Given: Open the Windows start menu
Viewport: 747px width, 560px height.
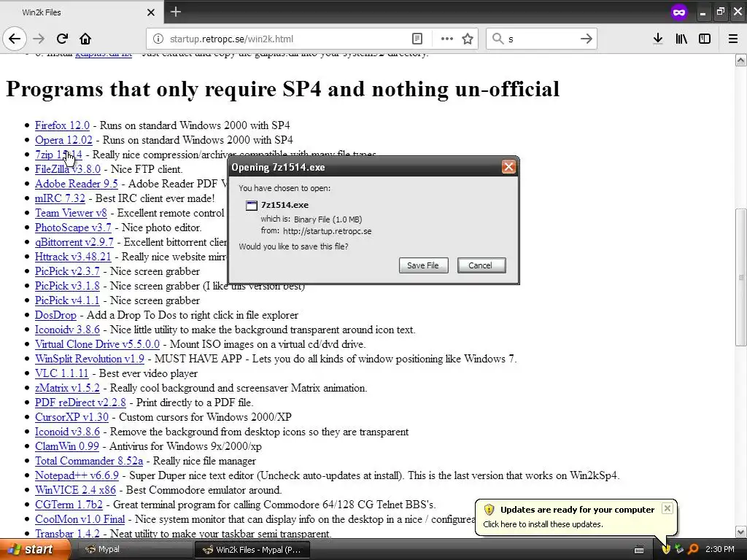Looking at the screenshot, I should (x=34, y=550).
